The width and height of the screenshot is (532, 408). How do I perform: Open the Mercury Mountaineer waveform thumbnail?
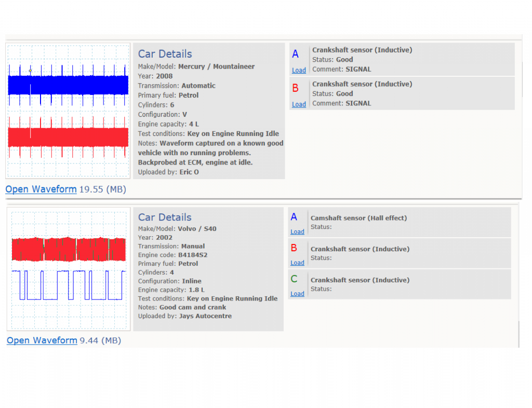68,111
